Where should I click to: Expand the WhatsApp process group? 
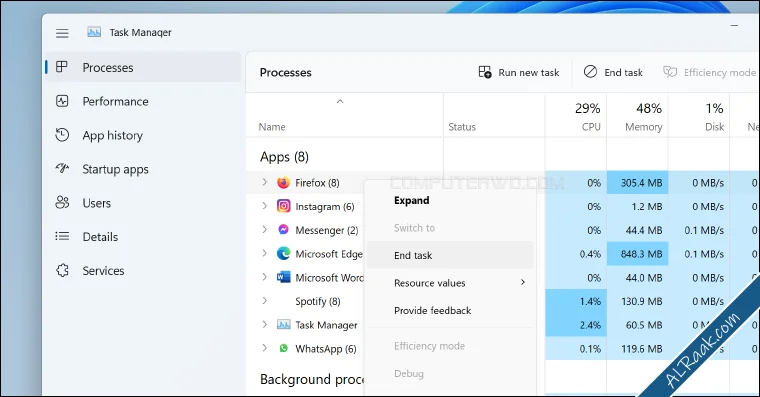tap(264, 348)
